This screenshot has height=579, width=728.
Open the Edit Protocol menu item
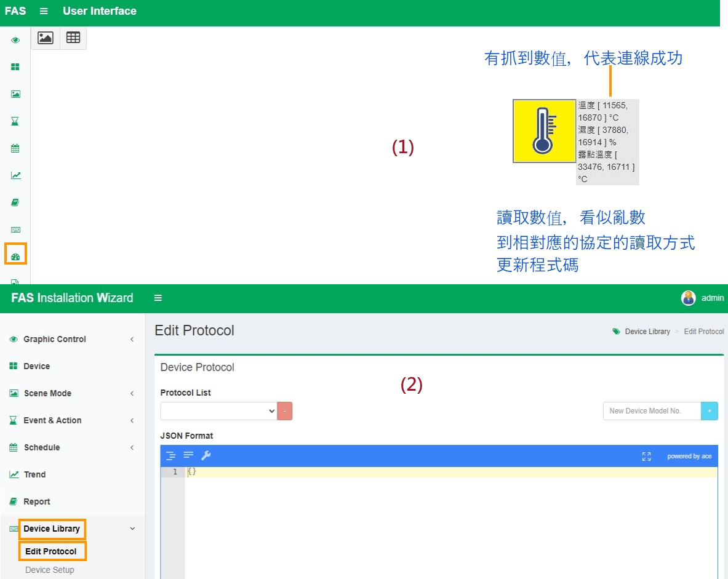pos(51,551)
